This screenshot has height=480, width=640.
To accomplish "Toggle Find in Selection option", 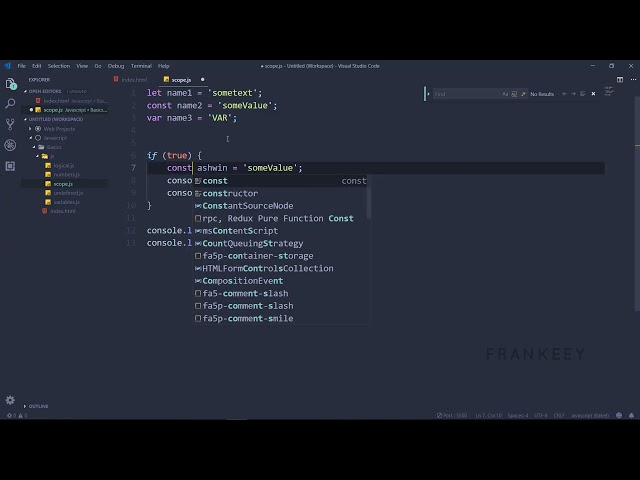I will [x=583, y=94].
